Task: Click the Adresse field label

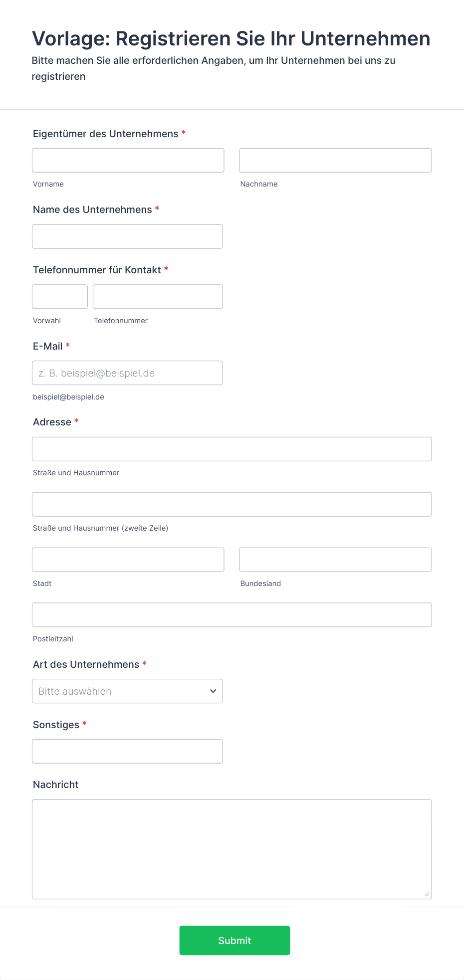Action: point(52,422)
